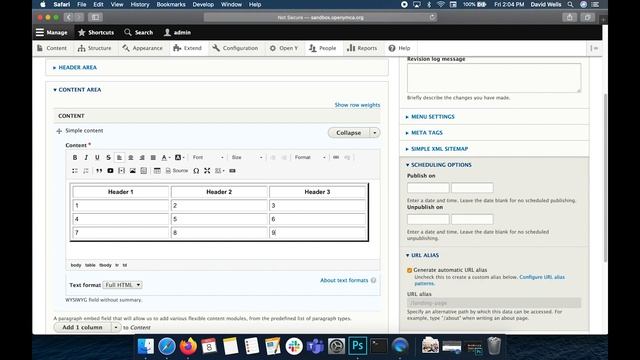Image resolution: width=640 pixels, height=360 pixels.
Task: Open the Font dropdown
Action: [208, 158]
